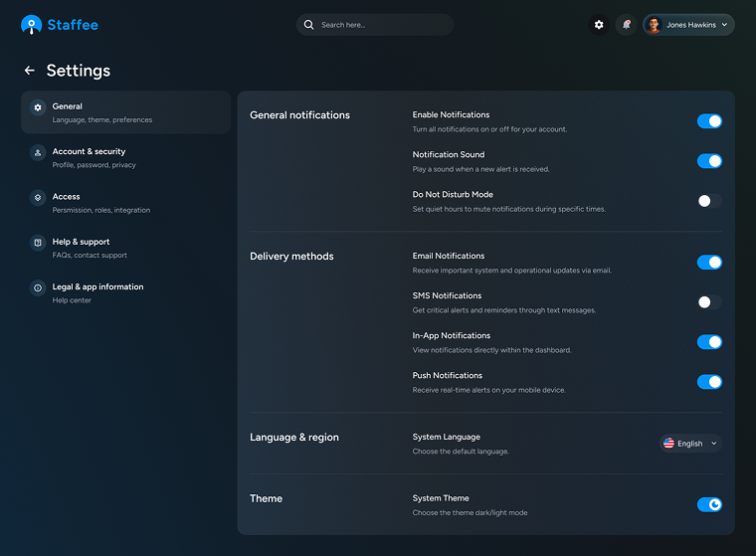This screenshot has width=756, height=556.
Task: Click 'FAQs, contact support' subtitle
Action: point(90,255)
